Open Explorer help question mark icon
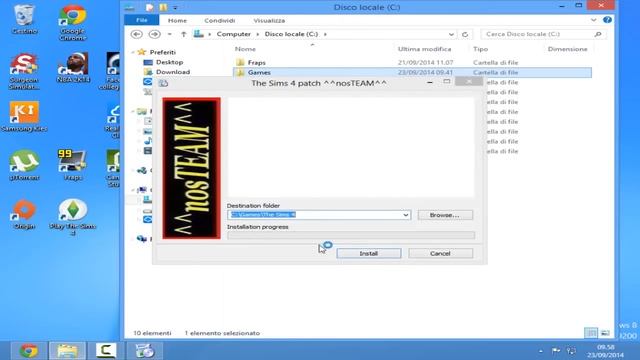640x360 pixels. point(607,20)
